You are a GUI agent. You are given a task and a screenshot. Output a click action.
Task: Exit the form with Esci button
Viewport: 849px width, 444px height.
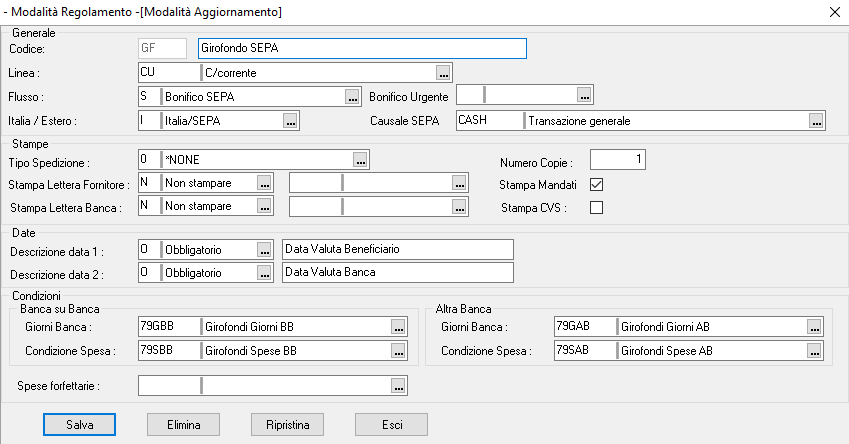pyautogui.click(x=391, y=424)
